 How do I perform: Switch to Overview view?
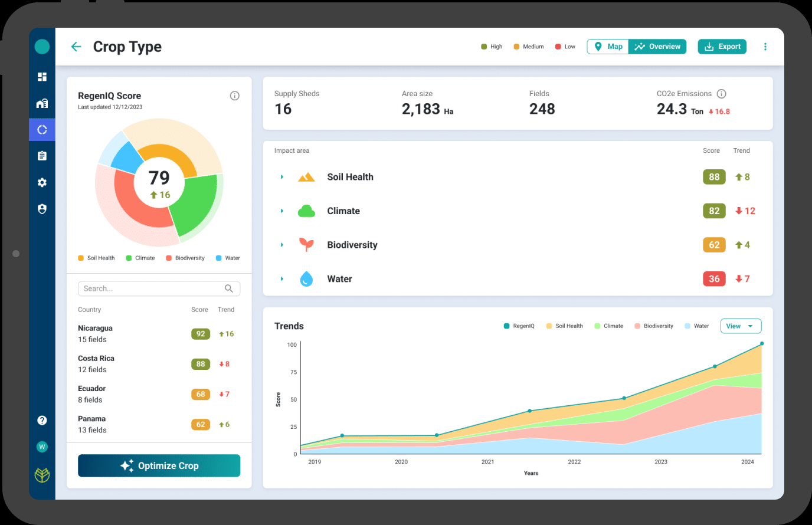[657, 47]
